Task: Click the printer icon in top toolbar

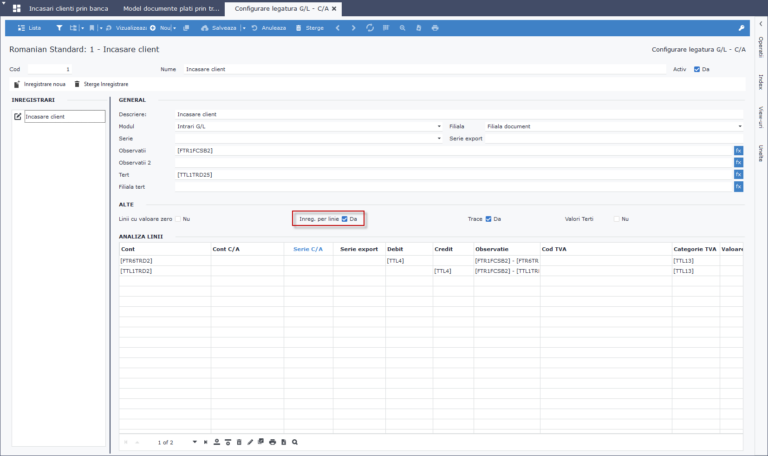Action: click(435, 28)
